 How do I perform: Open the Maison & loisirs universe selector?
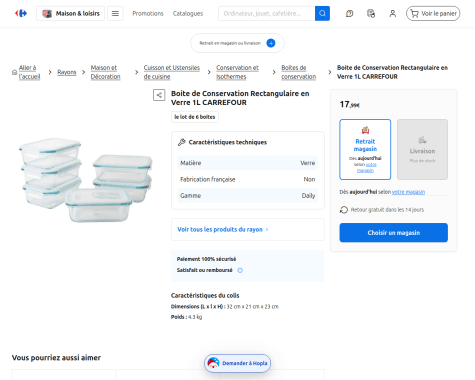point(70,13)
